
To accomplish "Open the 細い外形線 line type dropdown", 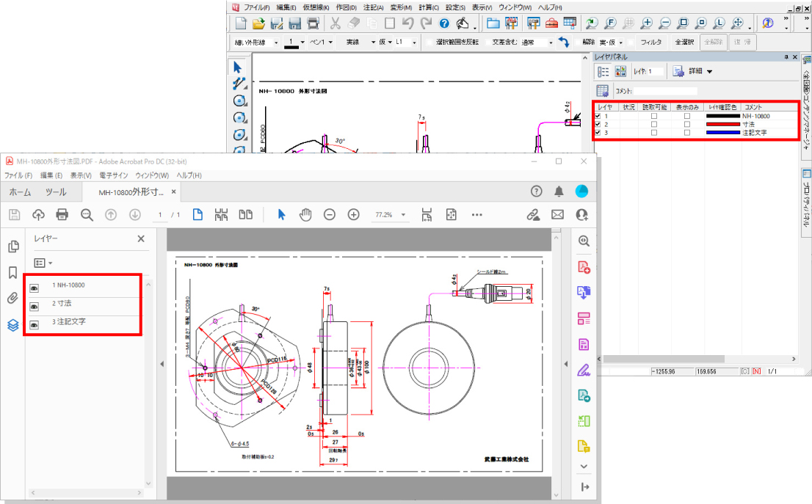I will pos(276,43).
